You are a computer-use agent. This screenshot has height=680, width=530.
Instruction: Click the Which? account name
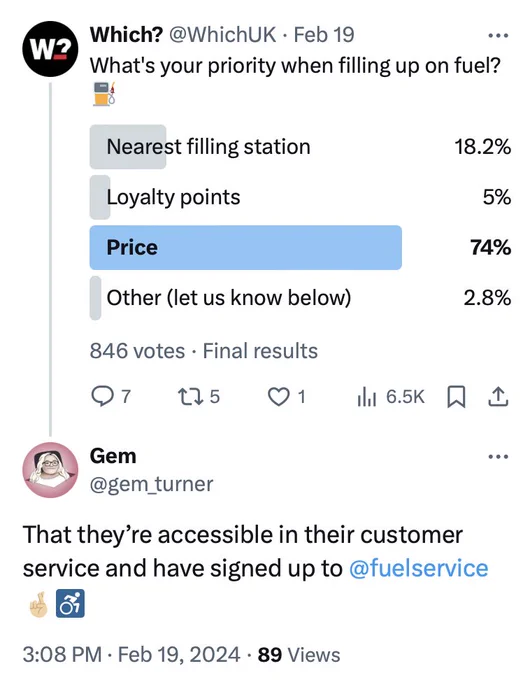click(126, 35)
